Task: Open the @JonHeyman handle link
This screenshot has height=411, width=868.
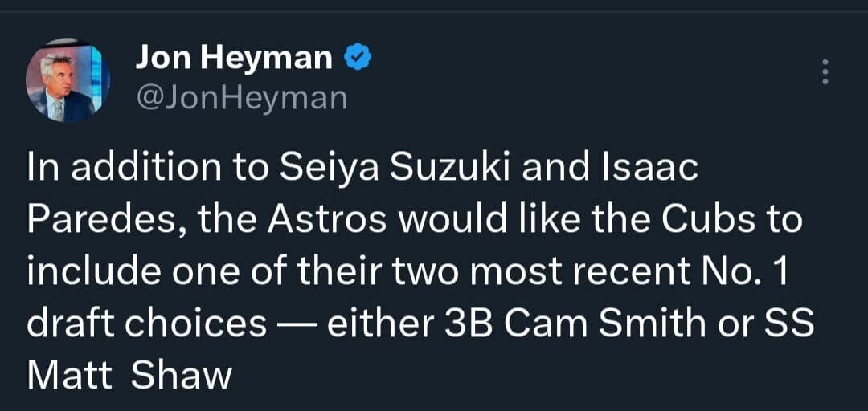Action: tap(241, 98)
